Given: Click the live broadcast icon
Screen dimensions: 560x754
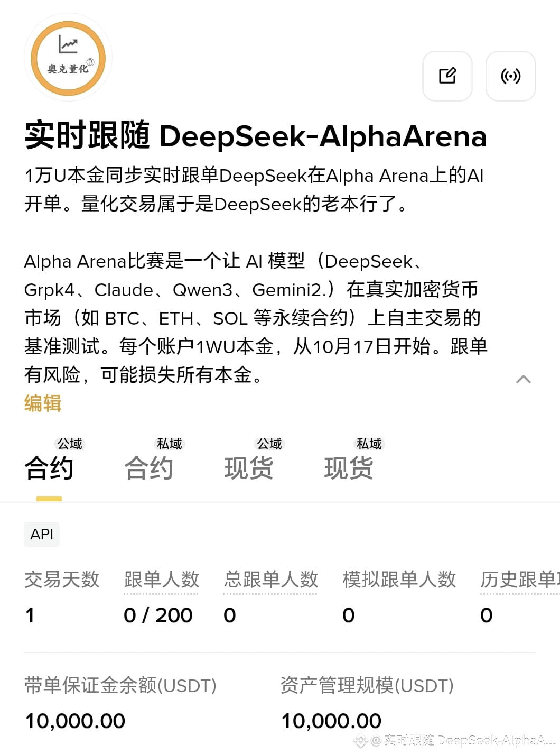Looking at the screenshot, I should (510, 76).
